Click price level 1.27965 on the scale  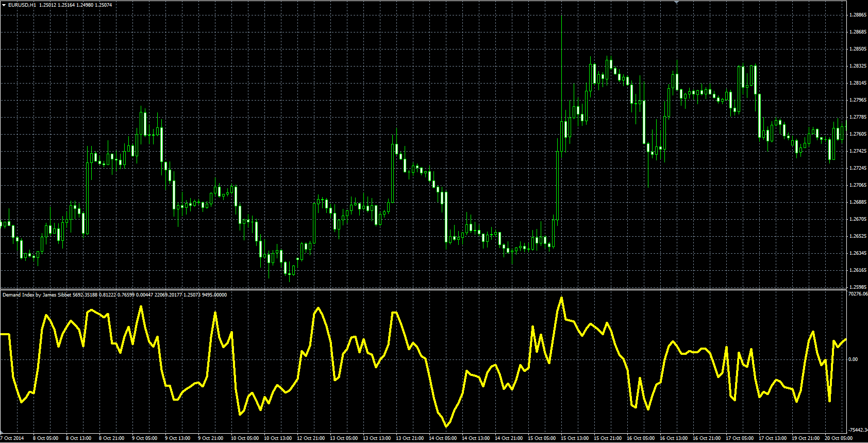click(857, 100)
